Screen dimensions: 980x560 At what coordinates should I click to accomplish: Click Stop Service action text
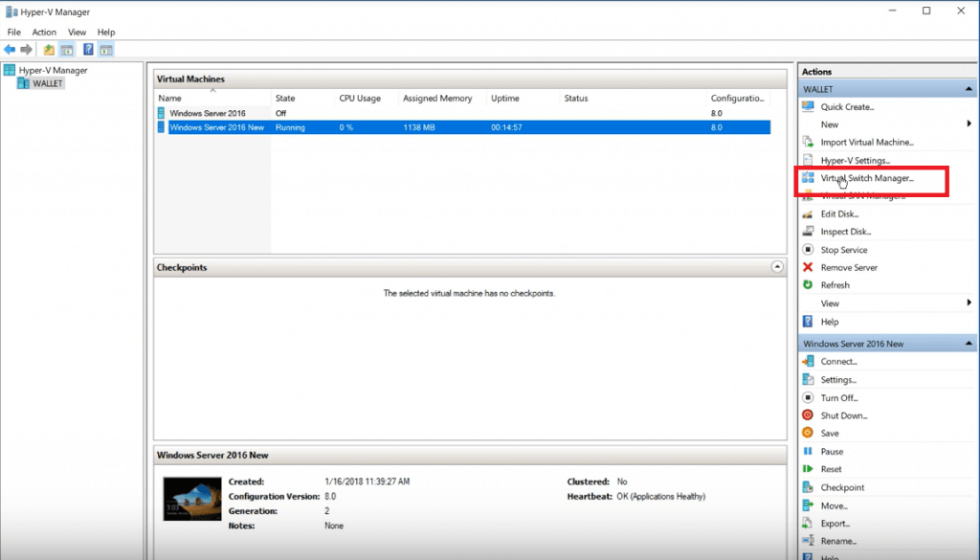844,250
